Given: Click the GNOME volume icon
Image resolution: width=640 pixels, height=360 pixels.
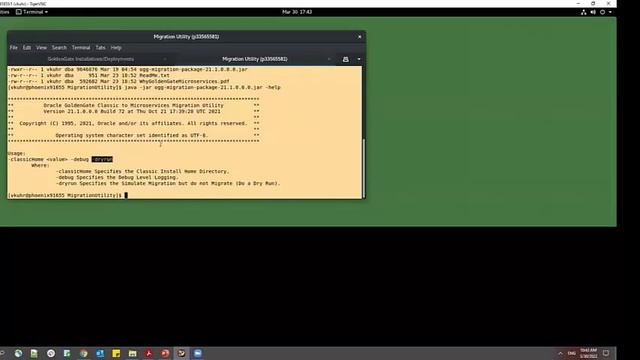Looking at the screenshot, I should click(593, 12).
